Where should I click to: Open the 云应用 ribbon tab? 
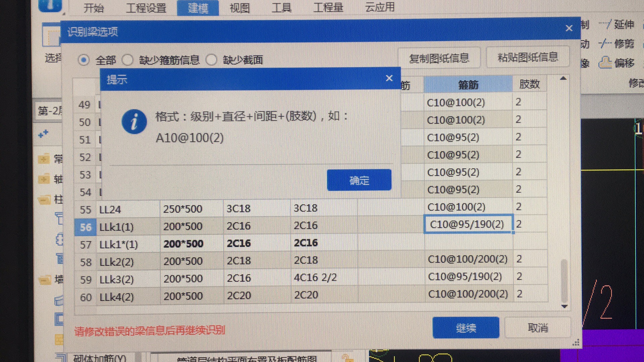pos(380,7)
